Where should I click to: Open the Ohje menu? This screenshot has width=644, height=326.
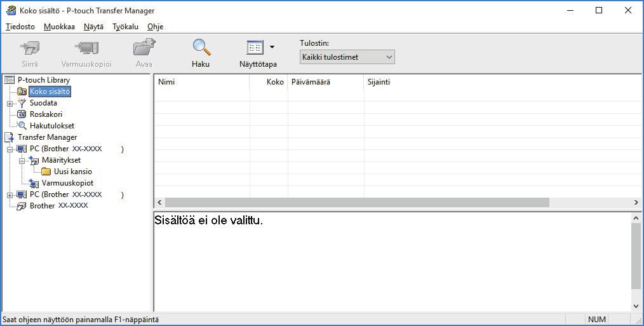[x=155, y=27]
